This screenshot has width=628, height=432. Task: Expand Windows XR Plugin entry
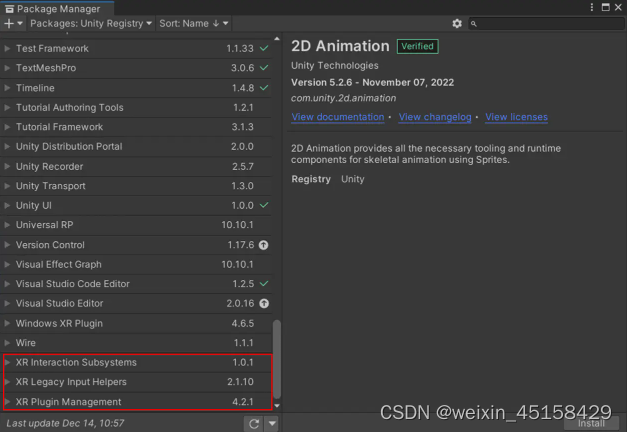pyautogui.click(x=7, y=323)
